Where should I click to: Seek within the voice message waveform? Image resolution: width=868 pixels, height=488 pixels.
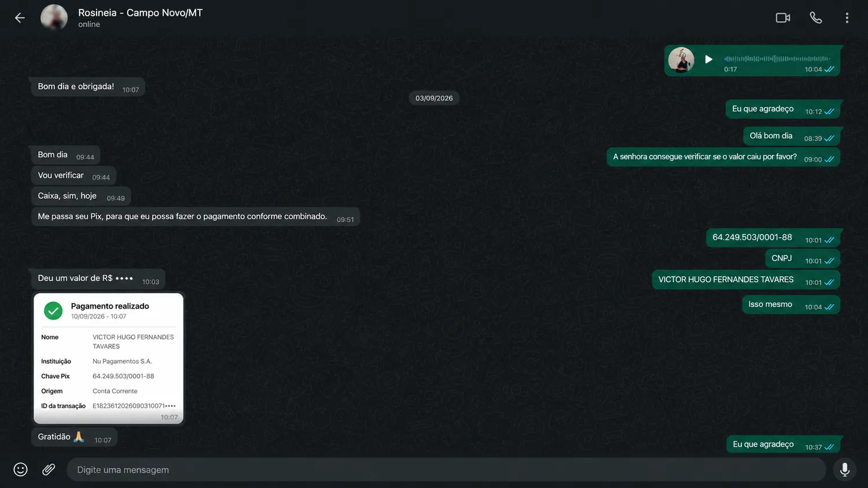click(x=777, y=58)
